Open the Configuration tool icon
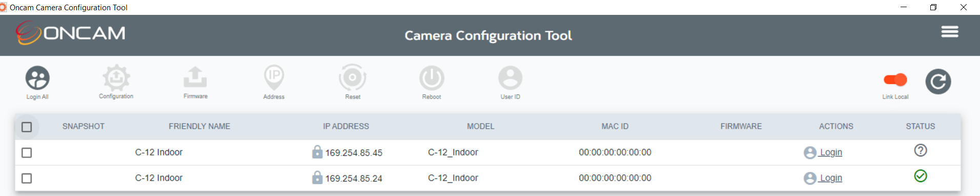Screen dimensions: 980x196 click(116, 77)
